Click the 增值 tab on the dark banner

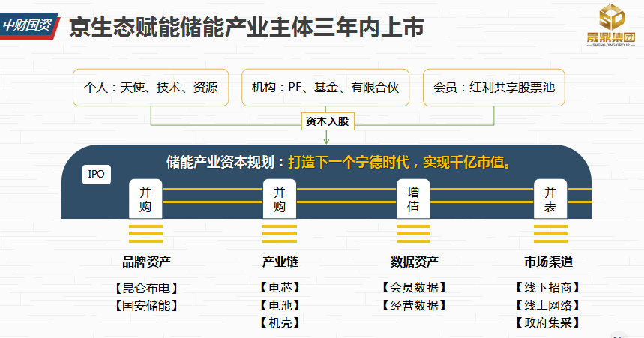pyautogui.click(x=413, y=199)
